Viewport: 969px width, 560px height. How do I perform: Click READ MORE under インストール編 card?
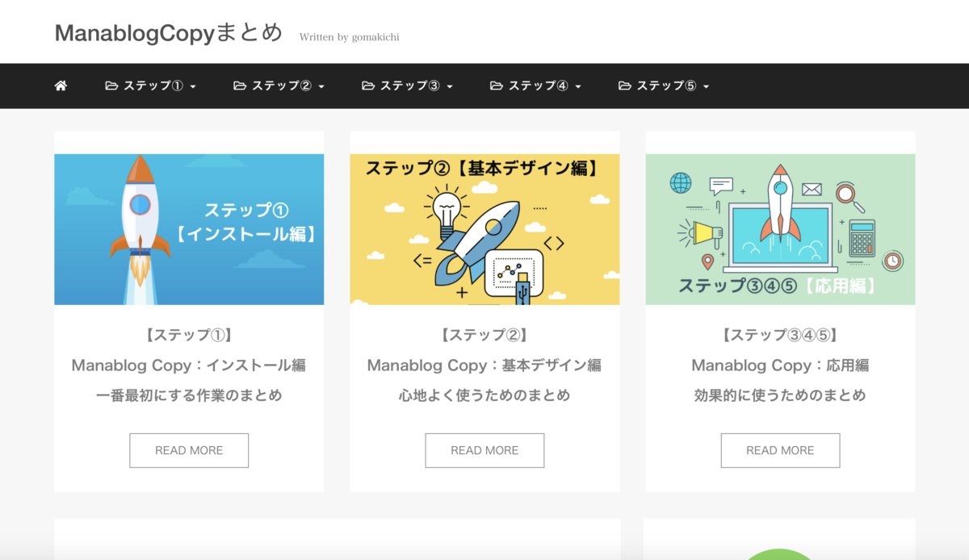[x=189, y=450]
